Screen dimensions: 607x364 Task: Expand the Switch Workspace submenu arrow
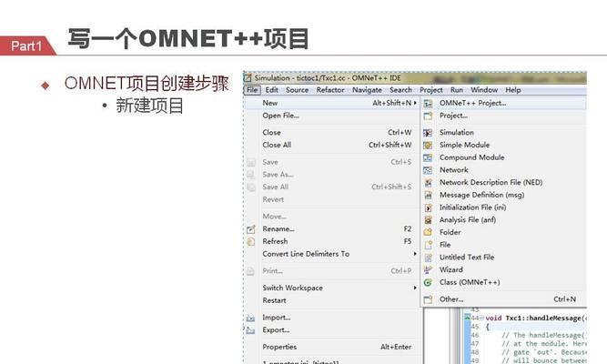tap(415, 288)
